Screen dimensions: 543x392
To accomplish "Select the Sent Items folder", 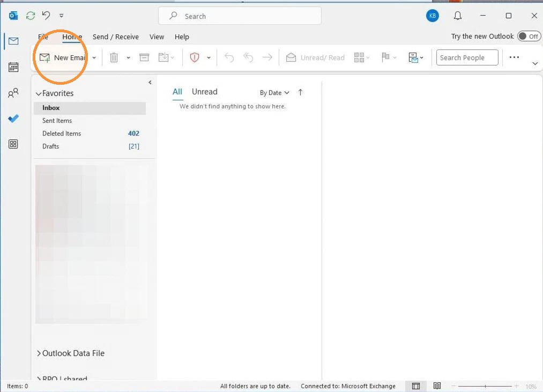I will coord(90,121).
